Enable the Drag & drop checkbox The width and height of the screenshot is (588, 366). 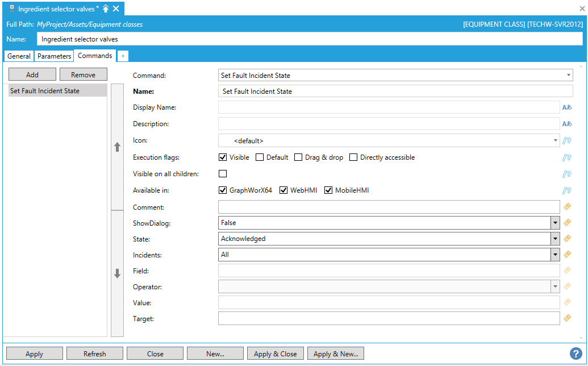(x=298, y=157)
